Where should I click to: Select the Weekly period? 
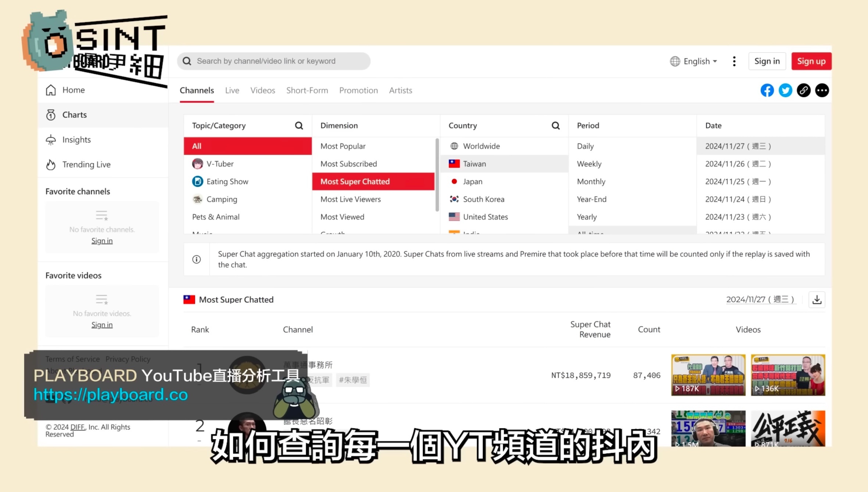coord(632,164)
